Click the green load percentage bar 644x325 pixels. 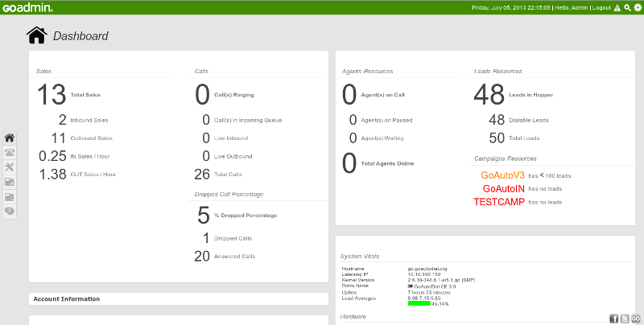(x=419, y=303)
